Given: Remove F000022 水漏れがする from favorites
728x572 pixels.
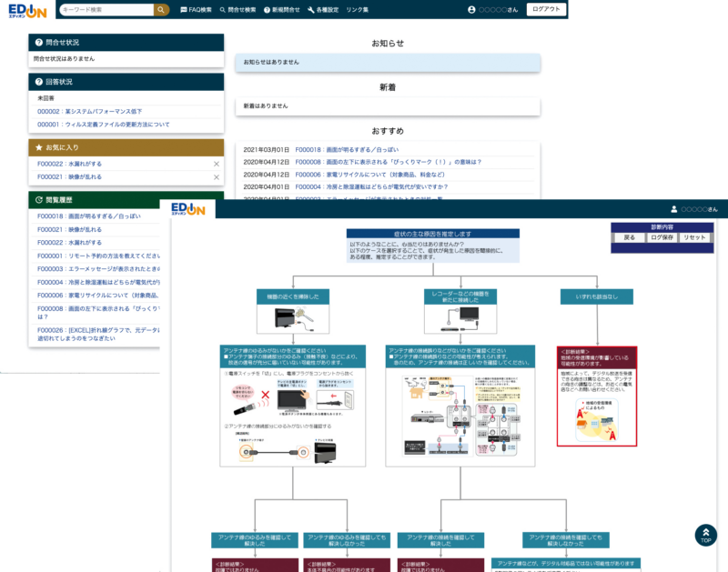Looking at the screenshot, I should coord(216,164).
